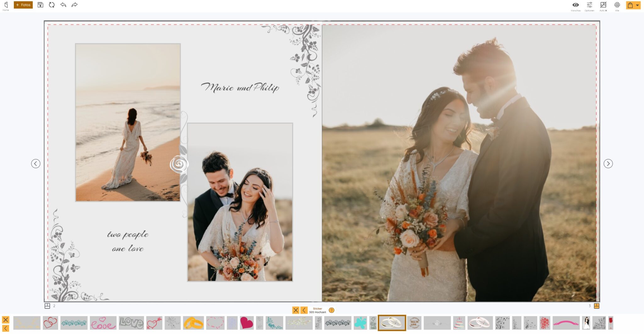The width and height of the screenshot is (644, 334).
Task: Open layout options for page 2
Action: point(47,306)
